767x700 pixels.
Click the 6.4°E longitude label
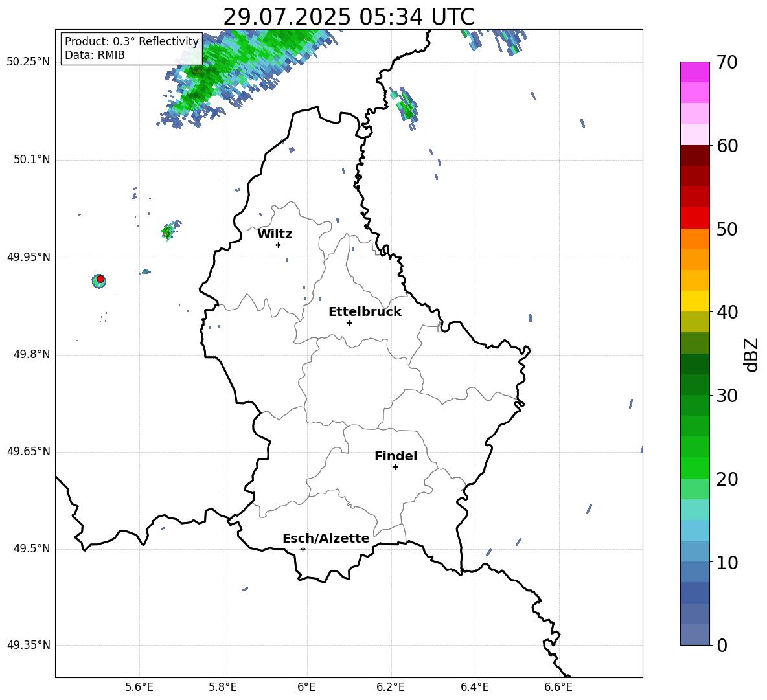474,687
